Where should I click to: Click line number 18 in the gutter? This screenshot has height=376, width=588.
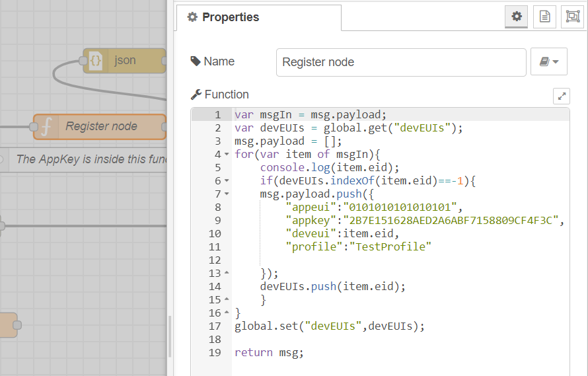[x=215, y=339]
